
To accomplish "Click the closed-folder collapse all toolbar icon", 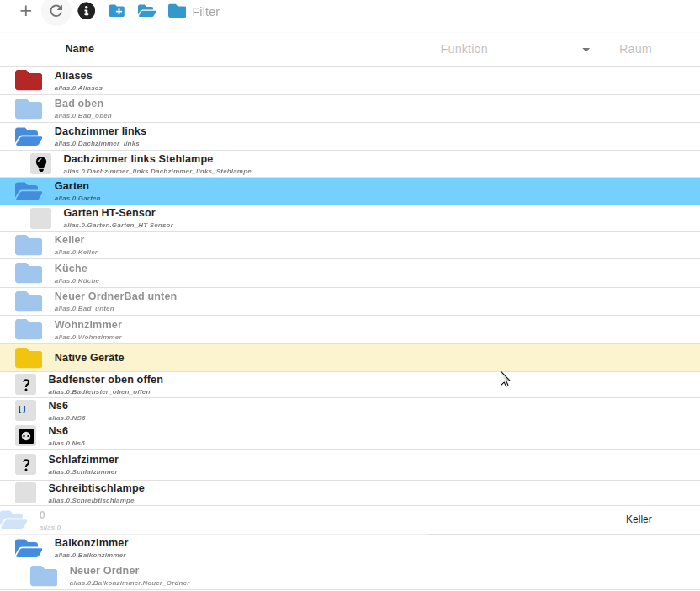I will [177, 11].
